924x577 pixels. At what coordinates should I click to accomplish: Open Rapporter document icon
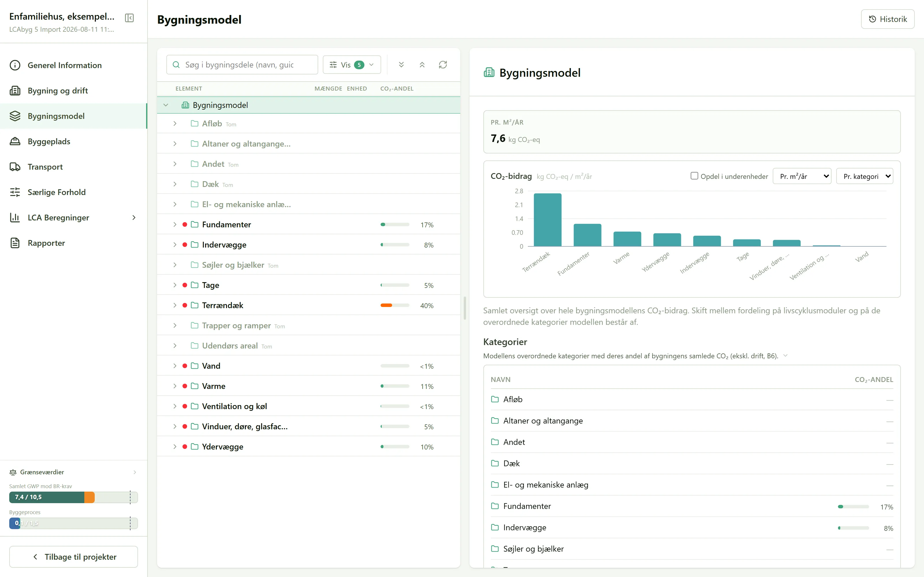click(x=15, y=243)
